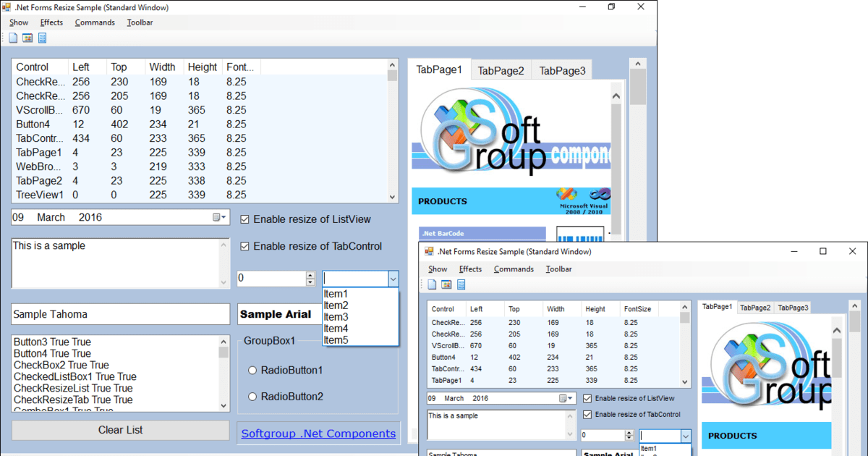Select Item3 from the open dropdown list
The height and width of the screenshot is (456, 868).
click(336, 316)
